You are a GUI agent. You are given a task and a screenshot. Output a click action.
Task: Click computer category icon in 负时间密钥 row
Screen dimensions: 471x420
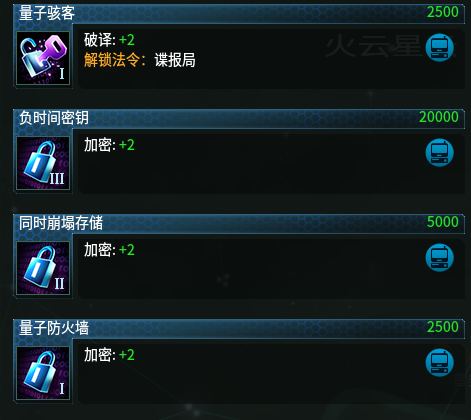pos(440,152)
